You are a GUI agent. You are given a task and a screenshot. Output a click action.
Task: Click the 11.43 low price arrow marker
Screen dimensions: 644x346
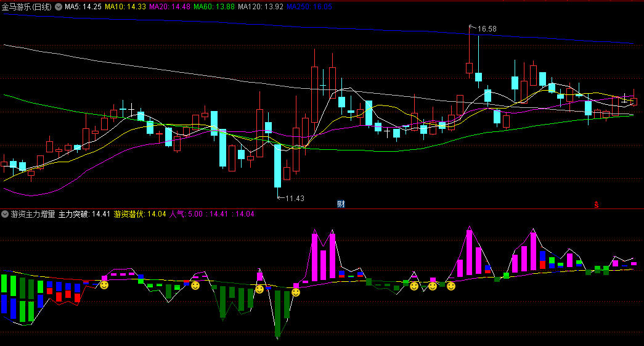click(x=281, y=198)
